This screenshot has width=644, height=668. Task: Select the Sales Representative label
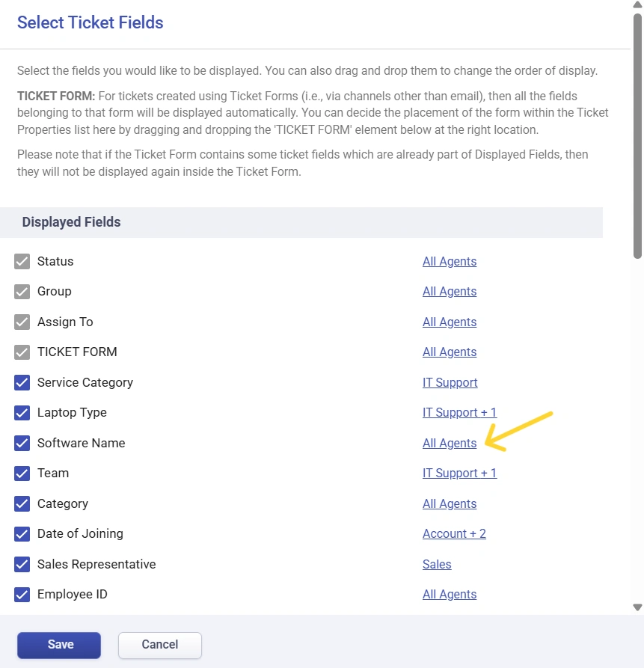(x=96, y=564)
